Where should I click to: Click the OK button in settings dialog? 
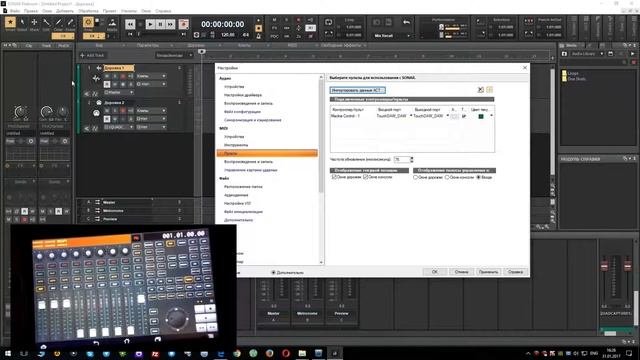tap(435, 272)
